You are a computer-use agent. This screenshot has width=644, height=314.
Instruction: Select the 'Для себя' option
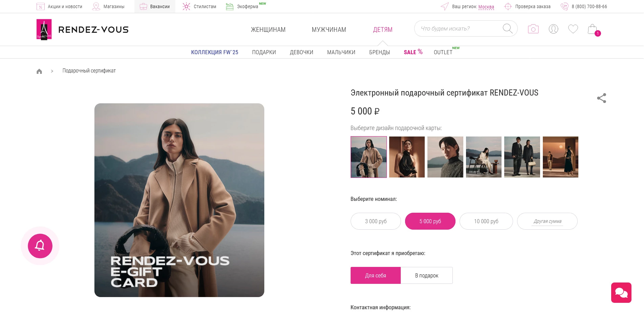[x=375, y=275]
